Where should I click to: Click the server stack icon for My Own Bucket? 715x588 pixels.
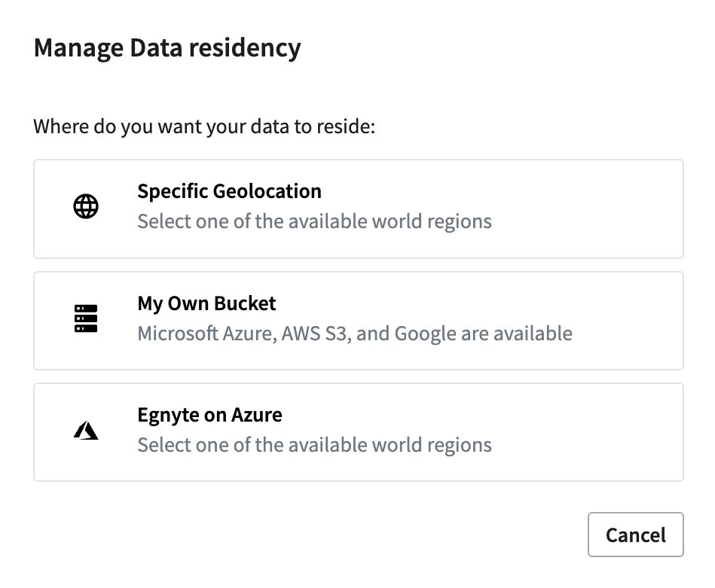[x=86, y=318]
